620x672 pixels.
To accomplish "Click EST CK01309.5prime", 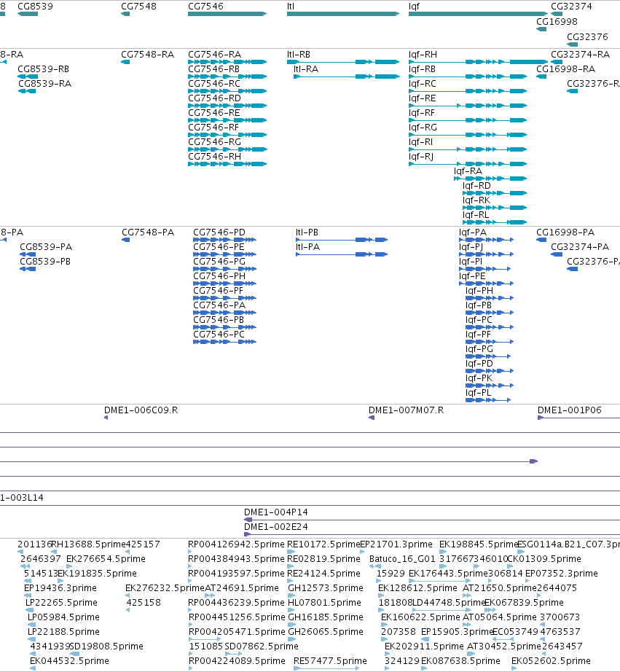I will coord(544,559).
